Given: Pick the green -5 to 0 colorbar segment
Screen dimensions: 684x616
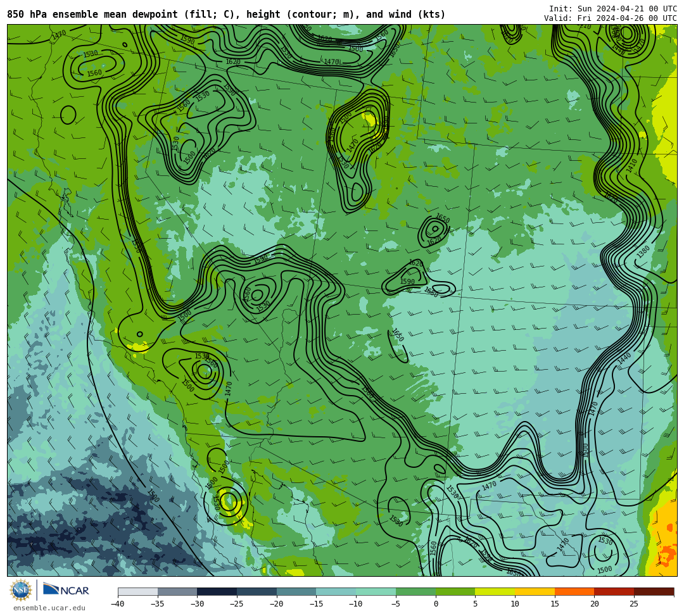Looking at the screenshot, I should (x=415, y=591).
